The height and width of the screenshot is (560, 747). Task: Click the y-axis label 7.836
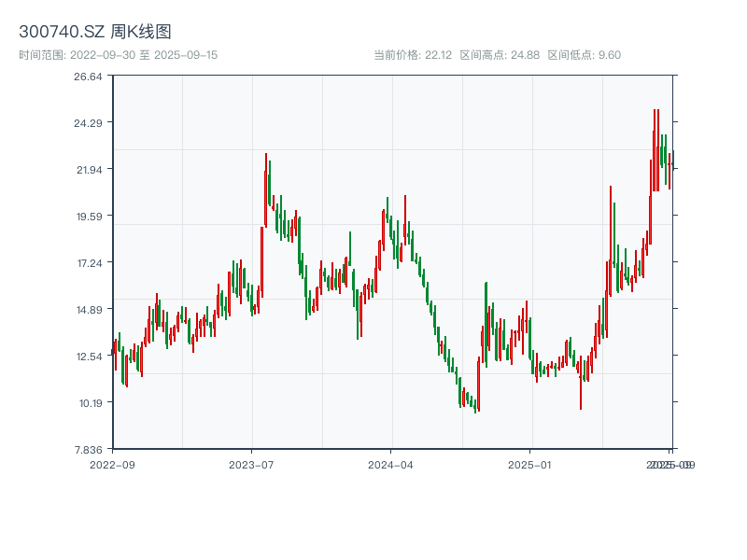pyautogui.click(x=88, y=450)
